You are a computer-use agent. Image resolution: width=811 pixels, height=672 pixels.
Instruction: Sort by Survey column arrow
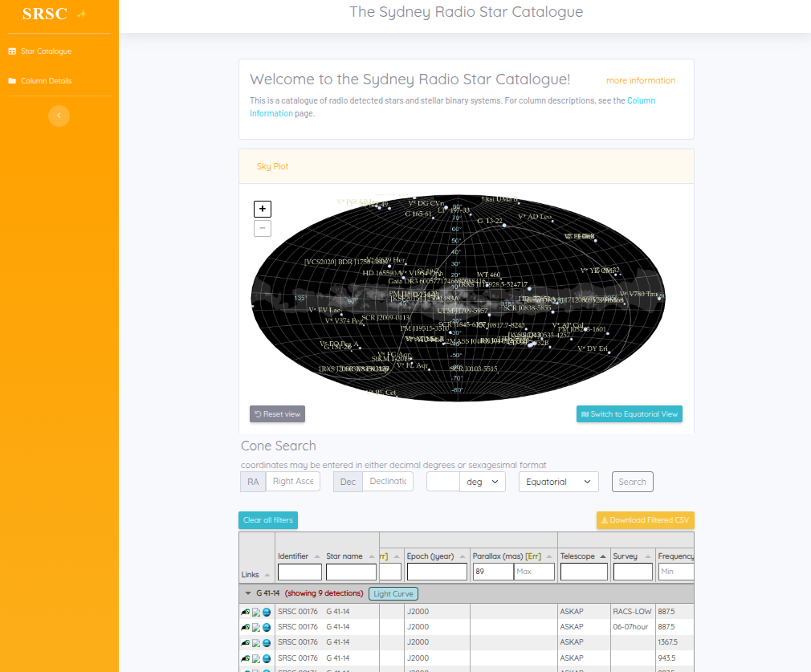[648, 556]
